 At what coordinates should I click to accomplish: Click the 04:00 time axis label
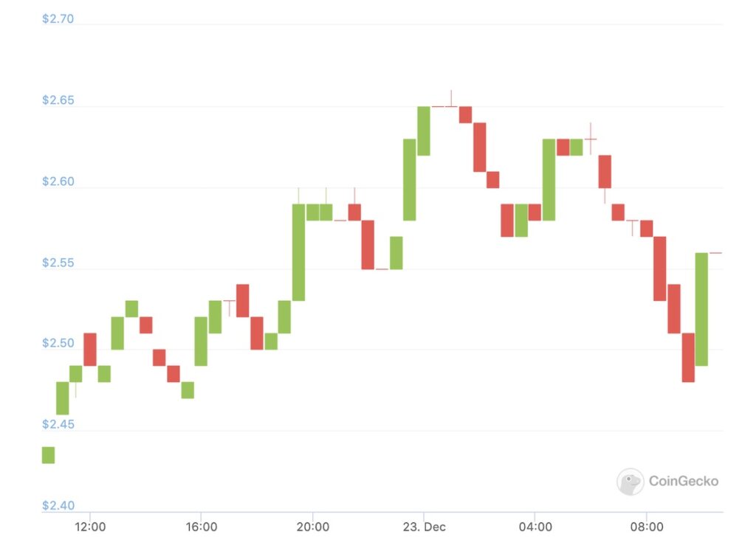pos(535,527)
